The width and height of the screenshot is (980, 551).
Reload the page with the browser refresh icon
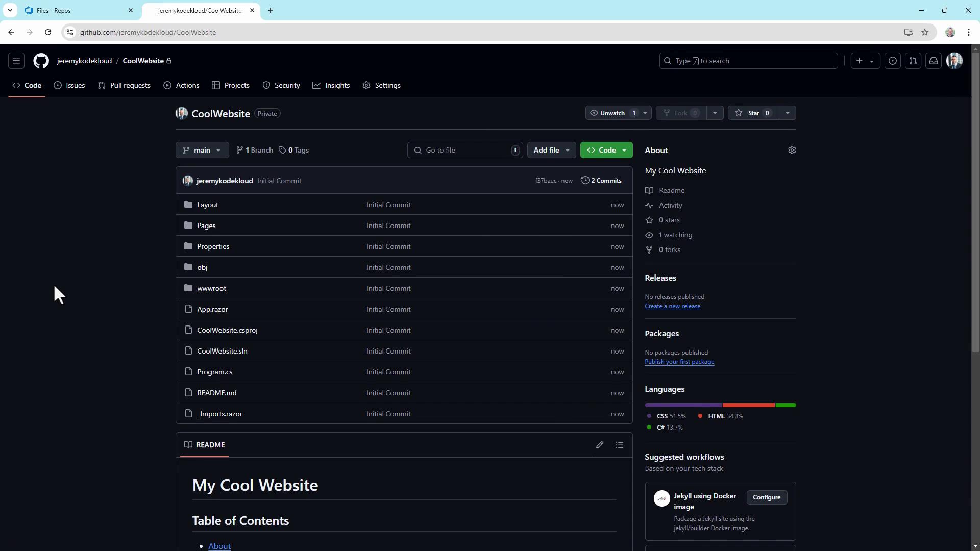(48, 32)
